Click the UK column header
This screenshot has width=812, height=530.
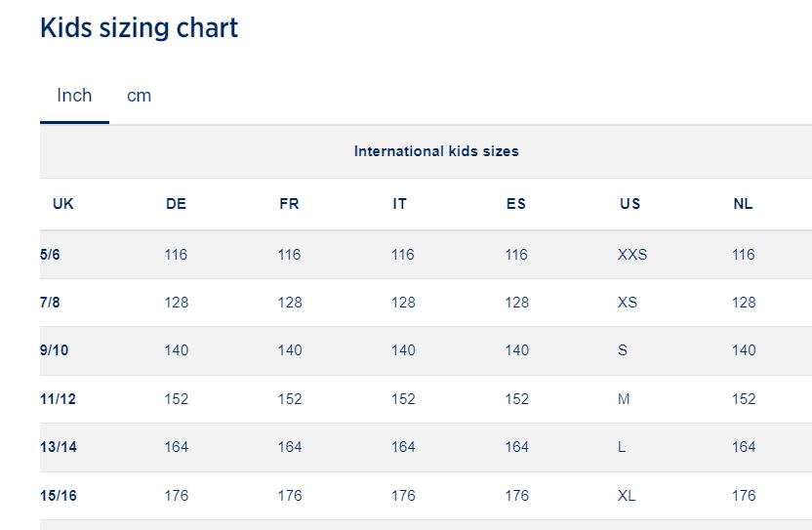[x=63, y=204]
